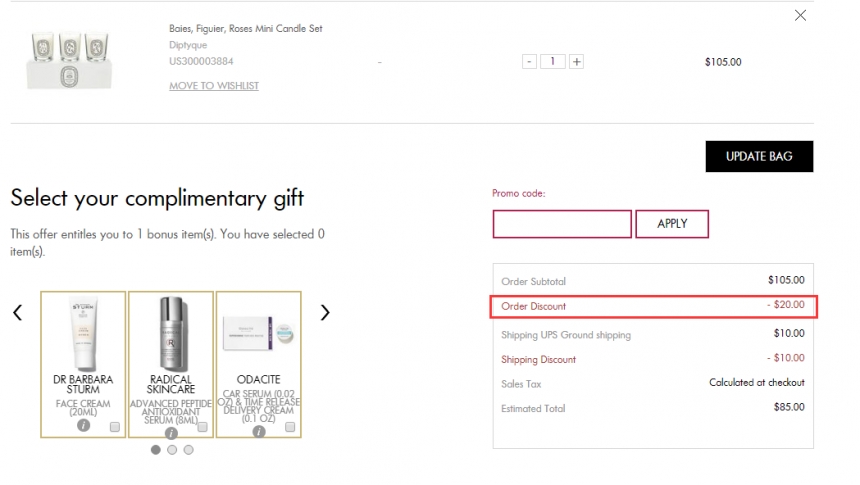Screen dimensions: 860x485
Task: Go to second gift carousel page dot
Action: tap(172, 450)
